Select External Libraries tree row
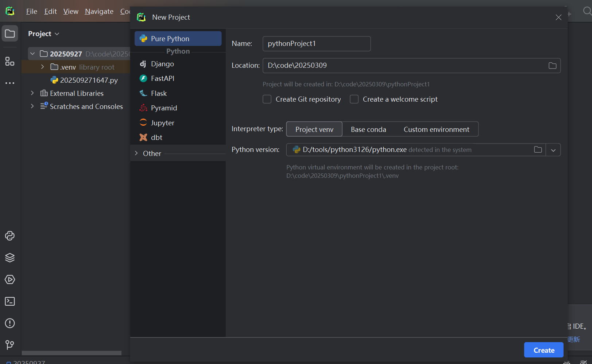This screenshot has height=364, width=592. tap(76, 93)
